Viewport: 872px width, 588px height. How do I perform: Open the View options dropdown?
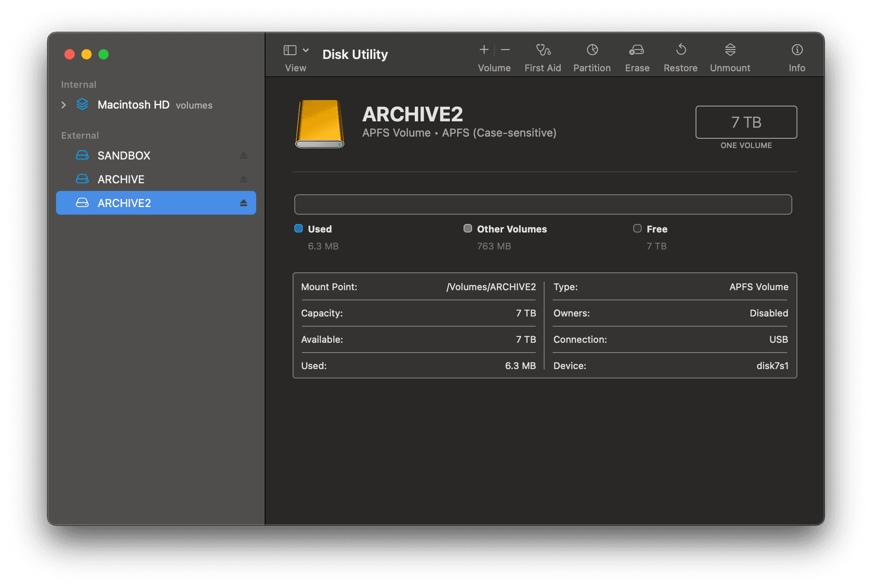coord(306,50)
